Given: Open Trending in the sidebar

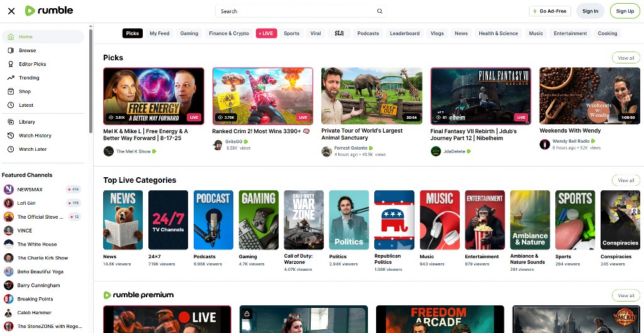Looking at the screenshot, I should click(43, 77).
